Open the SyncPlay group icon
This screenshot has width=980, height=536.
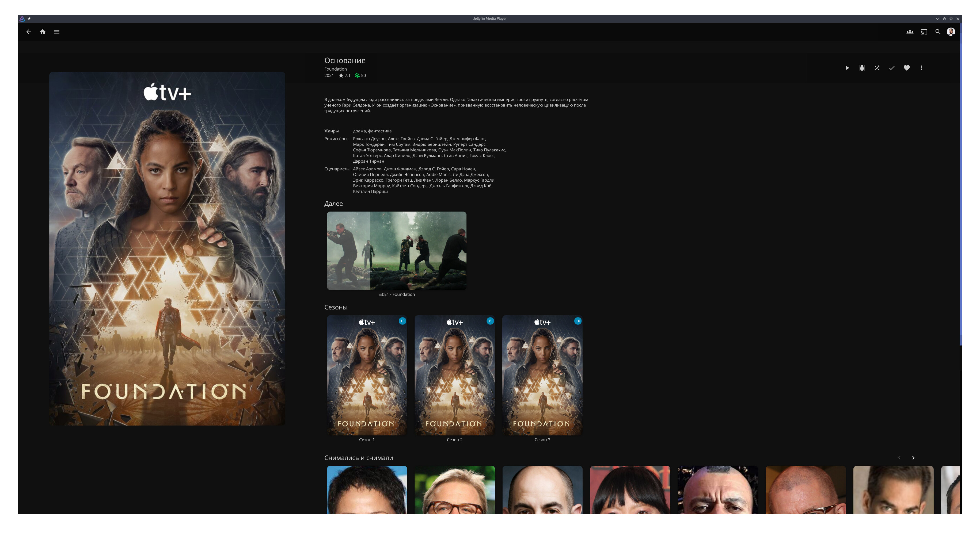click(x=910, y=32)
